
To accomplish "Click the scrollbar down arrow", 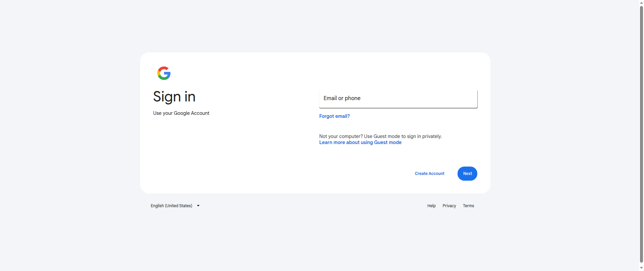I will [641, 268].
